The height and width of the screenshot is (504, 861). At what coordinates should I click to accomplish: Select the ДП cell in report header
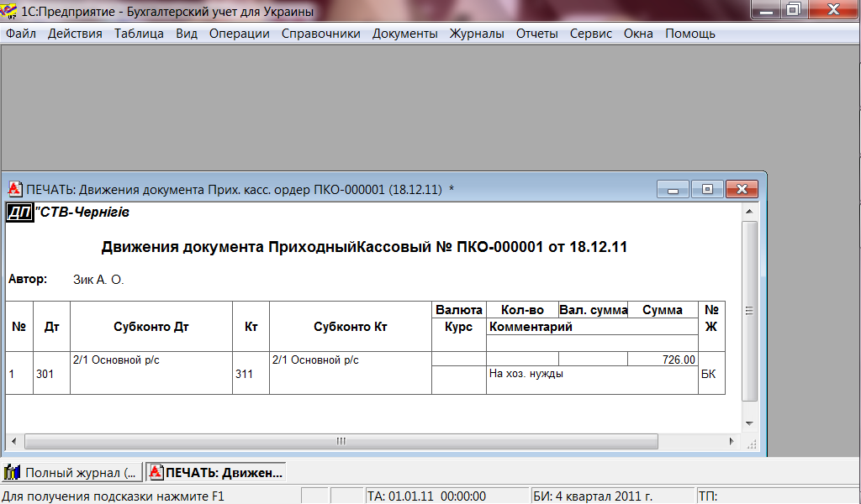coord(20,213)
